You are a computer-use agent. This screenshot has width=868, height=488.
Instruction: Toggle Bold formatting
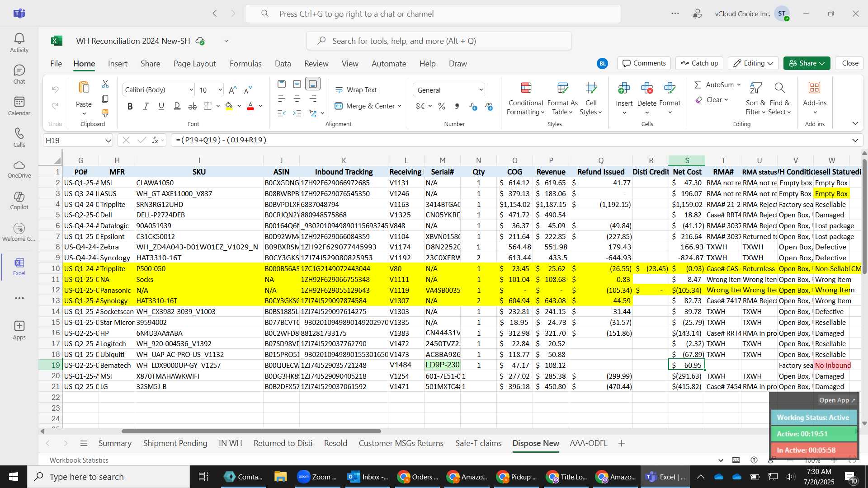coord(130,106)
